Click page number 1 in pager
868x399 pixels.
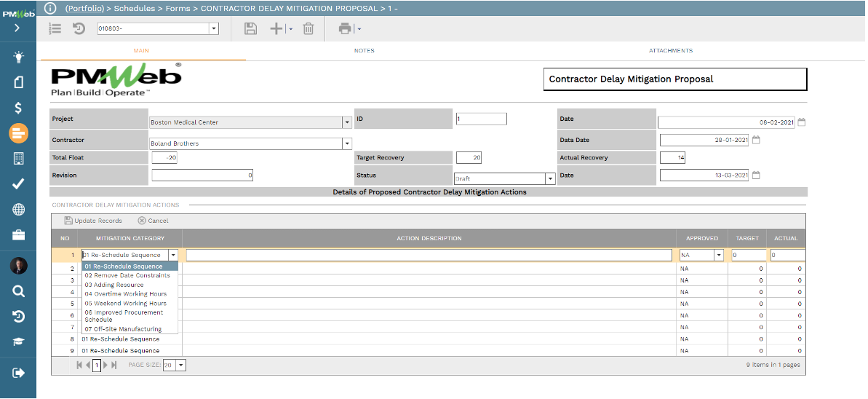click(96, 366)
